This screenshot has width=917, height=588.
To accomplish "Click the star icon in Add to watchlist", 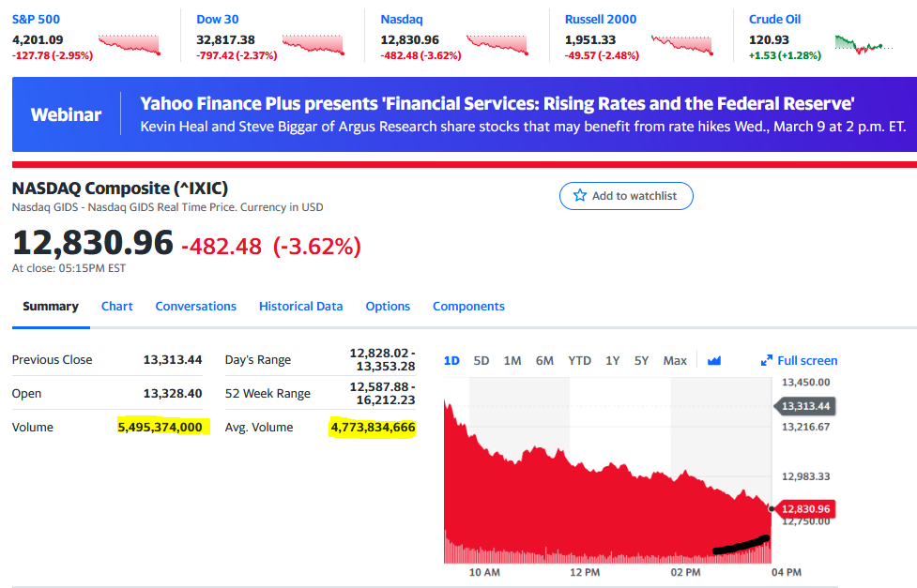I will pos(579,195).
